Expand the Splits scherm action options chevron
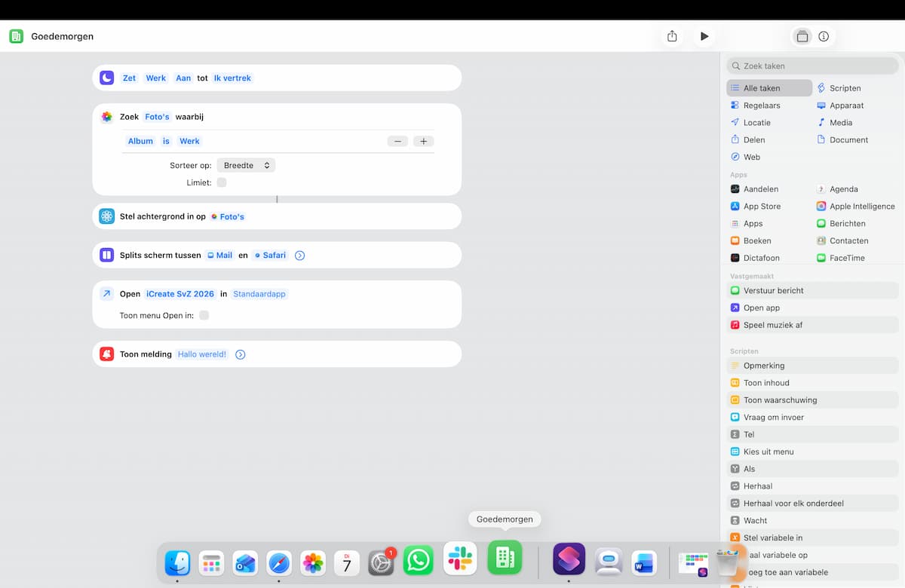905x588 pixels. (299, 256)
